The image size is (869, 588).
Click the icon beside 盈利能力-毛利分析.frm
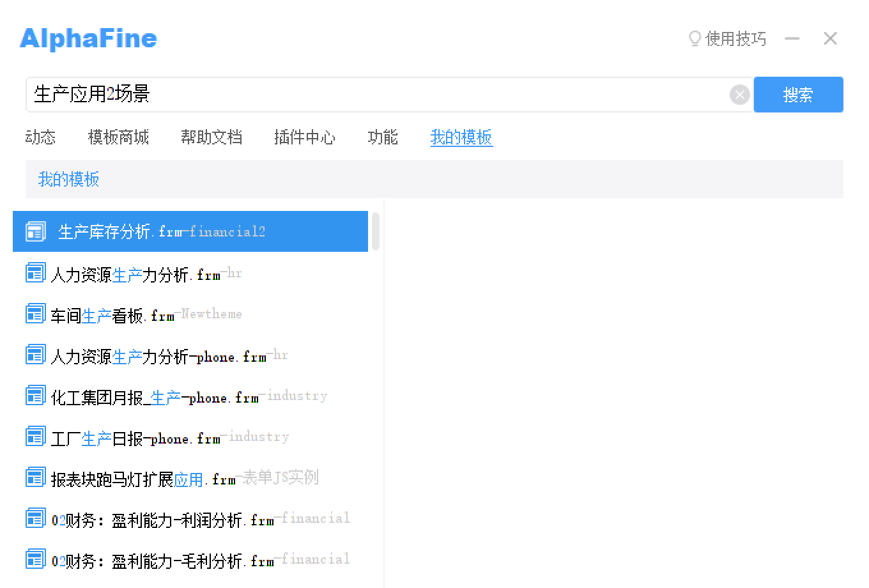pyautogui.click(x=36, y=559)
